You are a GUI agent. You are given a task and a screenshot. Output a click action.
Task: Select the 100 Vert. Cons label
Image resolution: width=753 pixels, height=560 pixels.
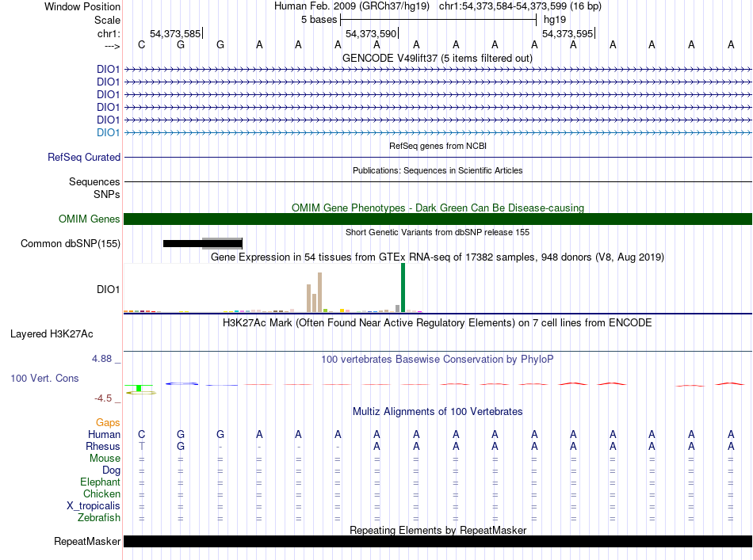click(x=44, y=379)
